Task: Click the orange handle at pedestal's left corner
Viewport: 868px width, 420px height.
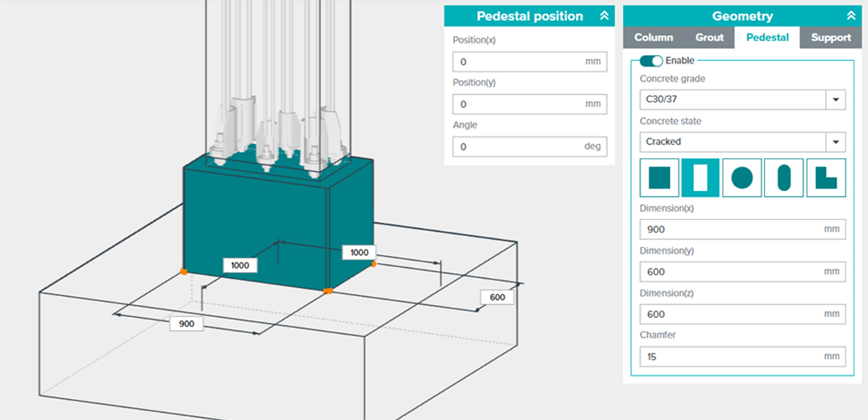Action: pyautogui.click(x=184, y=271)
